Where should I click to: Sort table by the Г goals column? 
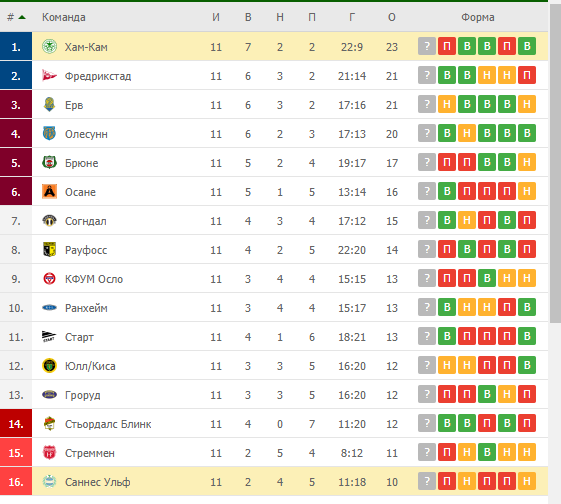(x=352, y=17)
